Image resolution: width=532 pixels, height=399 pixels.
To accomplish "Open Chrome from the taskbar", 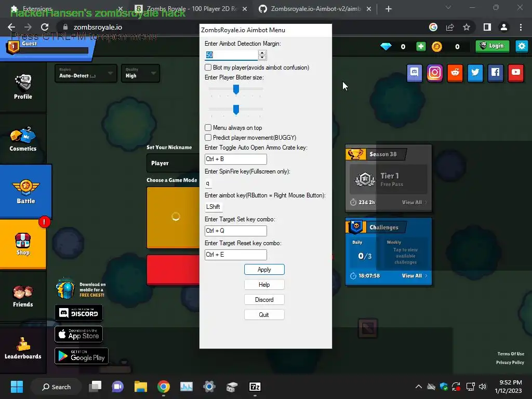I will tap(164, 387).
